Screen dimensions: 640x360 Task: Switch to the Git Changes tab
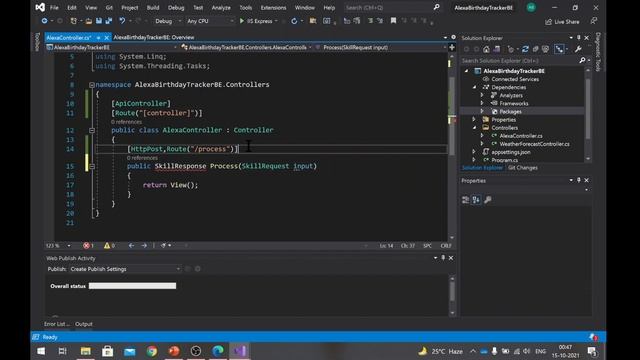click(522, 168)
